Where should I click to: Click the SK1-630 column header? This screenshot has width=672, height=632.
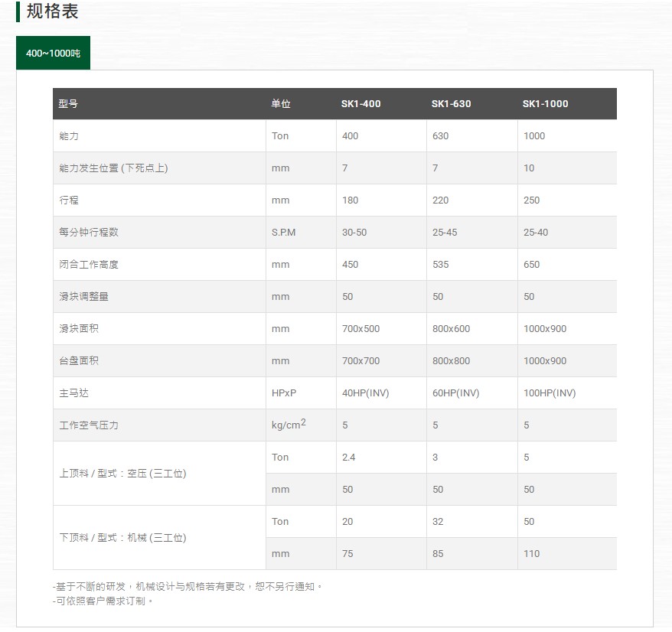tap(451, 104)
